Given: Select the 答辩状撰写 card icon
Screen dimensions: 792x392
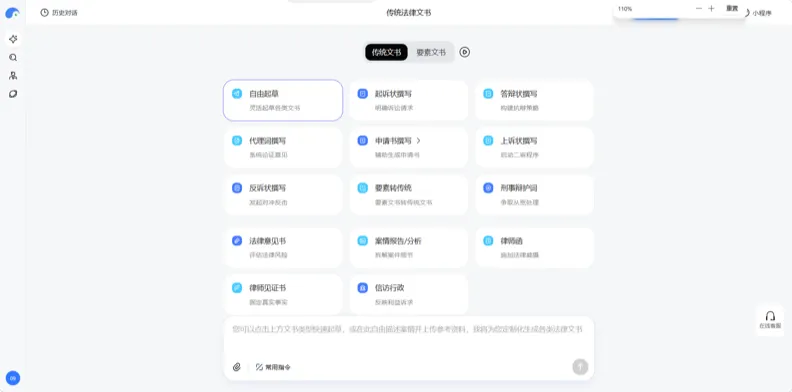Looking at the screenshot, I should pos(488,93).
